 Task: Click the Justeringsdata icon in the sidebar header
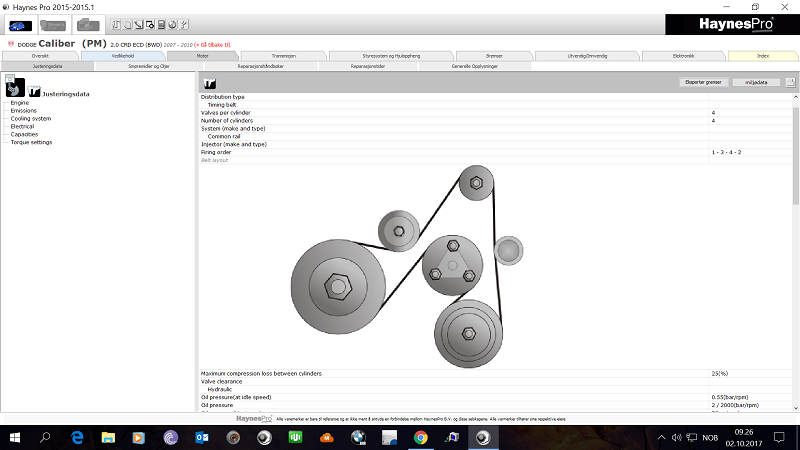pos(34,92)
